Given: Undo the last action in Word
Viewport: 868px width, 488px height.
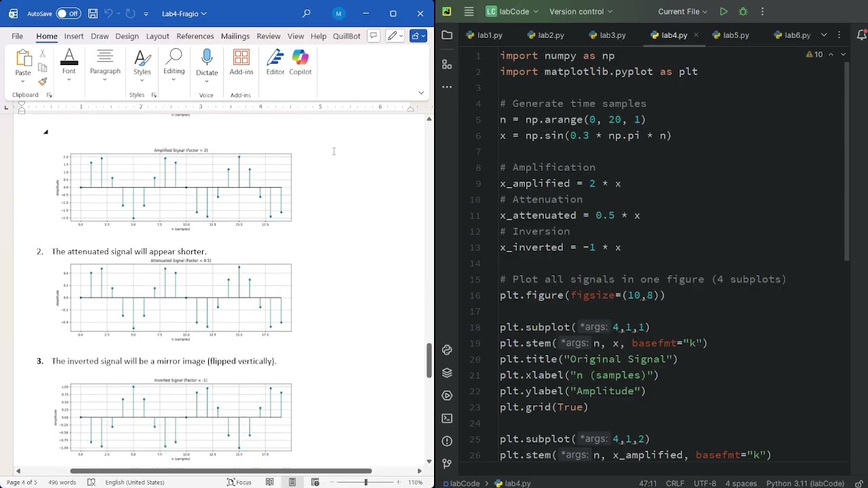Looking at the screenshot, I should point(108,14).
